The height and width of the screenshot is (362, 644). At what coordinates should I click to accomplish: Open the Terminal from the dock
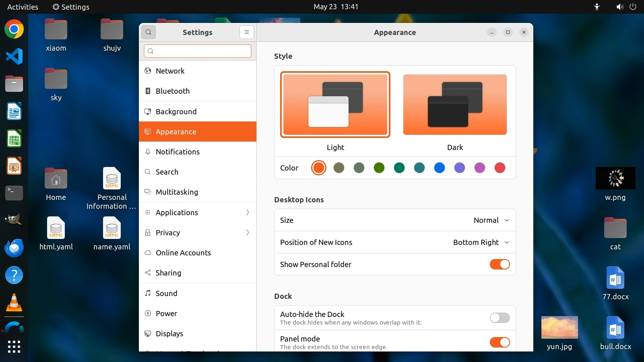coord(14,193)
